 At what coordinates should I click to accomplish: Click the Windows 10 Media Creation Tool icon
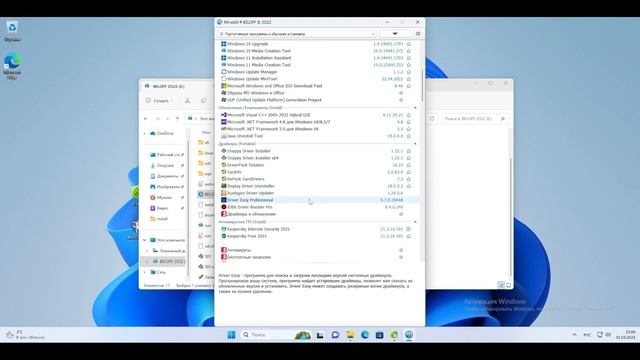click(224, 51)
